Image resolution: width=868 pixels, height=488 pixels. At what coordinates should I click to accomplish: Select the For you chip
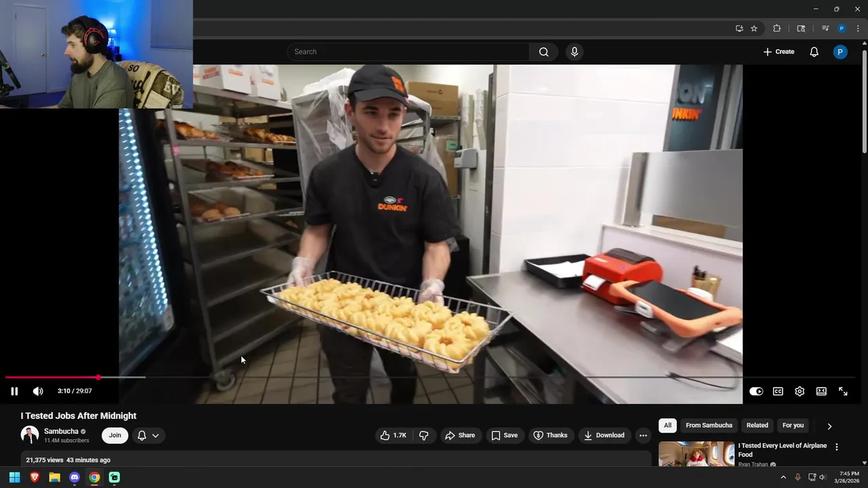coord(793,426)
